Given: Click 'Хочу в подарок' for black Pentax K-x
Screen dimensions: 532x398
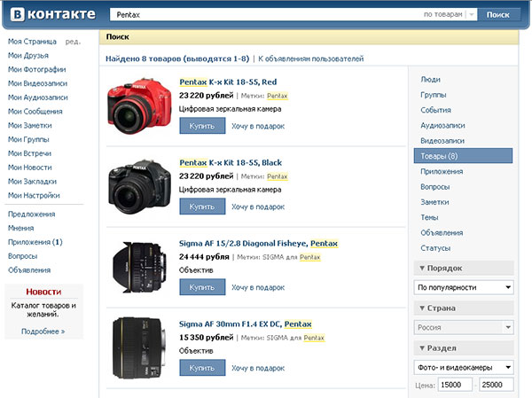Looking at the screenshot, I should click(258, 207).
